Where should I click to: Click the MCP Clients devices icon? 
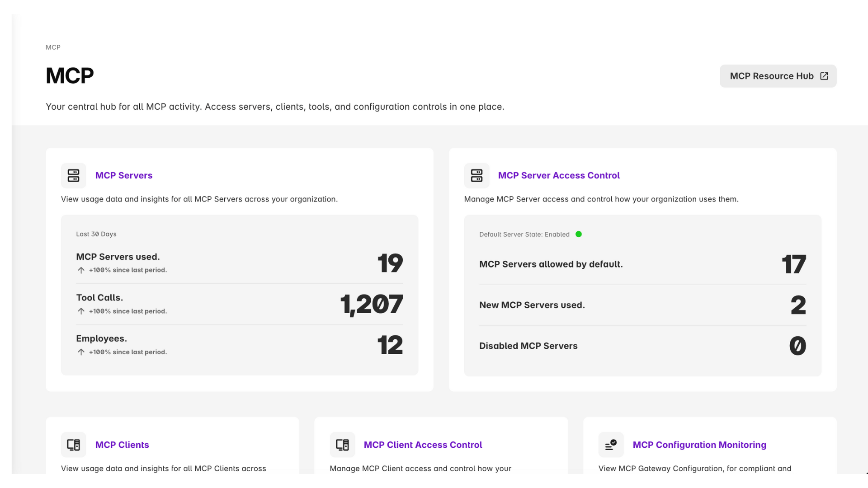click(73, 445)
